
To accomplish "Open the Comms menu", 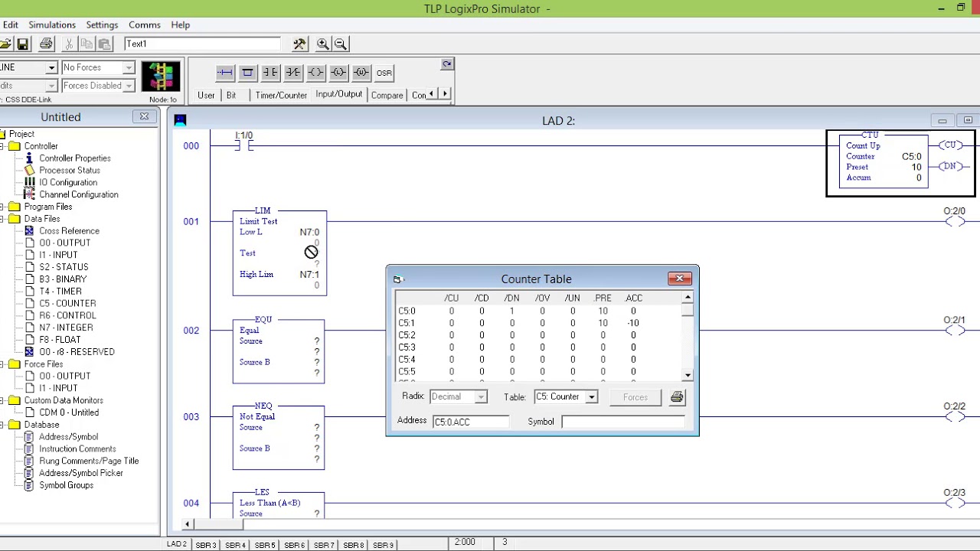I will (144, 24).
